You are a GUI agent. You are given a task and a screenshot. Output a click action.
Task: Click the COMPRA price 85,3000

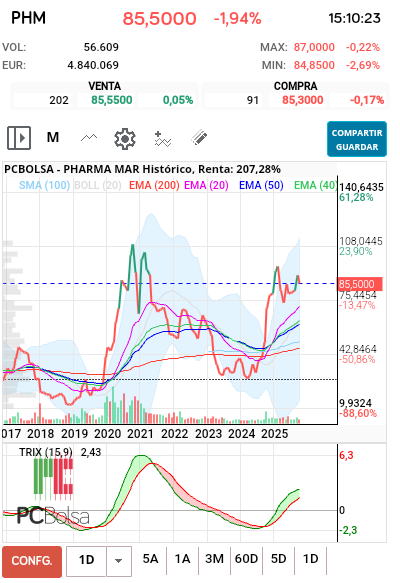(303, 100)
